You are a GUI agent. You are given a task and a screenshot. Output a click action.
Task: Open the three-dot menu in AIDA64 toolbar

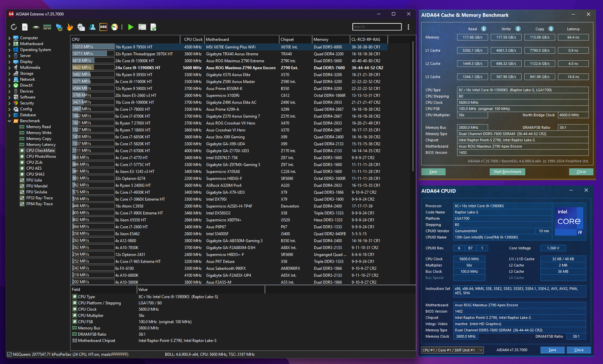(x=408, y=27)
